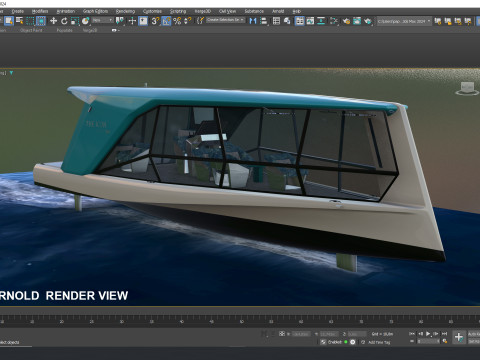Click the Use Pivot Point Center icon
480x360 pixels.
point(119,21)
